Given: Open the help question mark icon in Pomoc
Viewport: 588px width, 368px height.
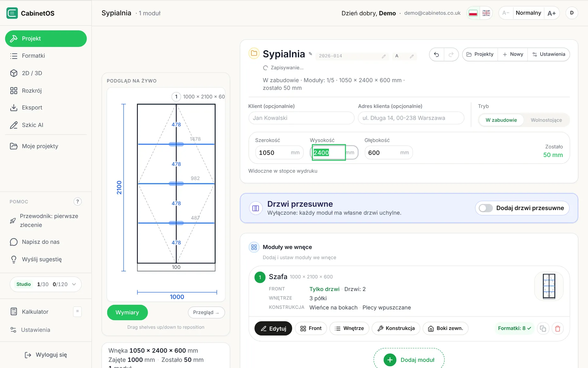Looking at the screenshot, I should pos(77,201).
